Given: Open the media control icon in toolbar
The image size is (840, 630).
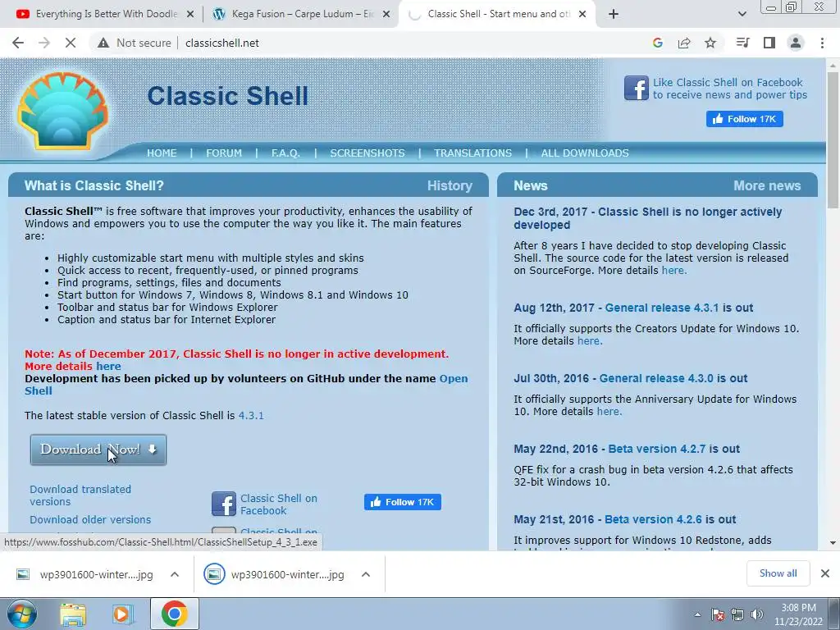Looking at the screenshot, I should click(742, 43).
